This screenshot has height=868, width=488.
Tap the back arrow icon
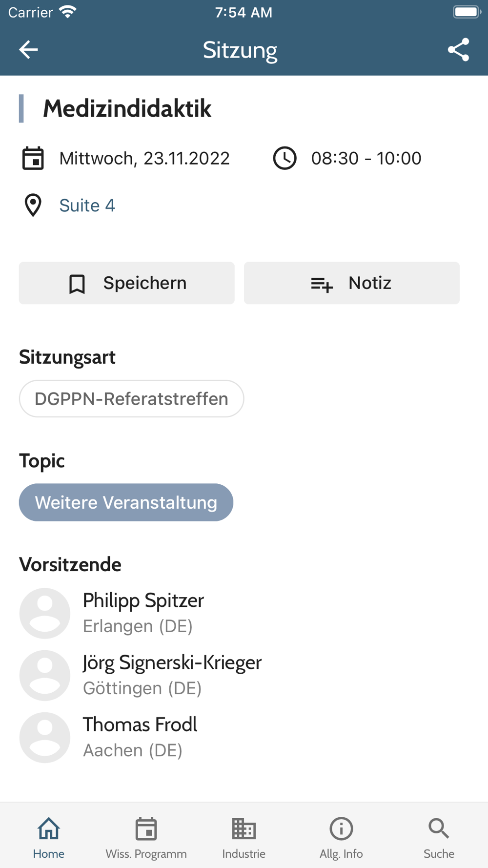(28, 50)
